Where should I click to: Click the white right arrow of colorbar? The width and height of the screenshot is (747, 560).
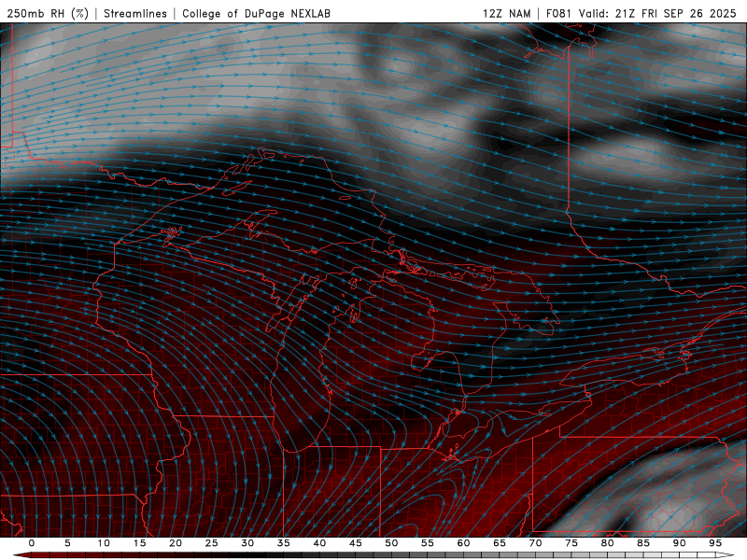click(x=726, y=555)
